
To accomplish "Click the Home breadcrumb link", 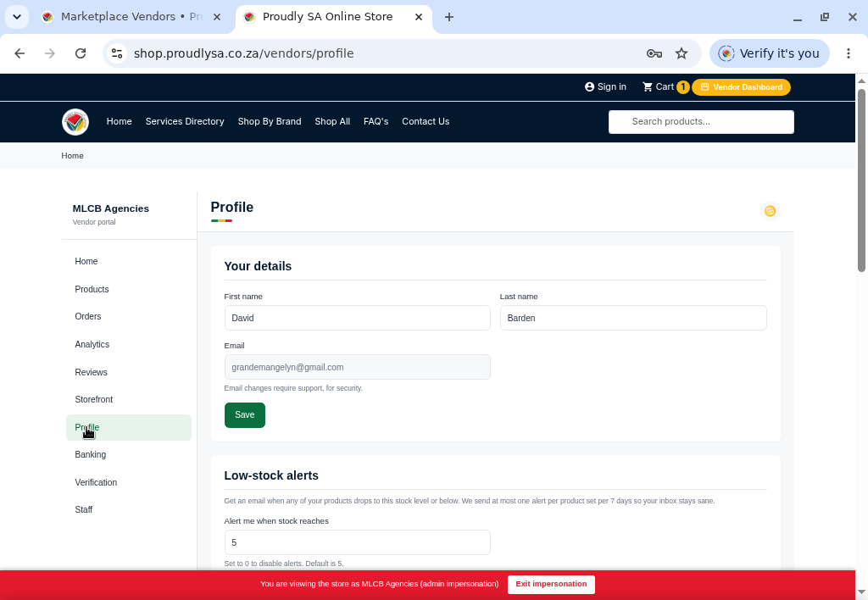I will [x=73, y=156].
